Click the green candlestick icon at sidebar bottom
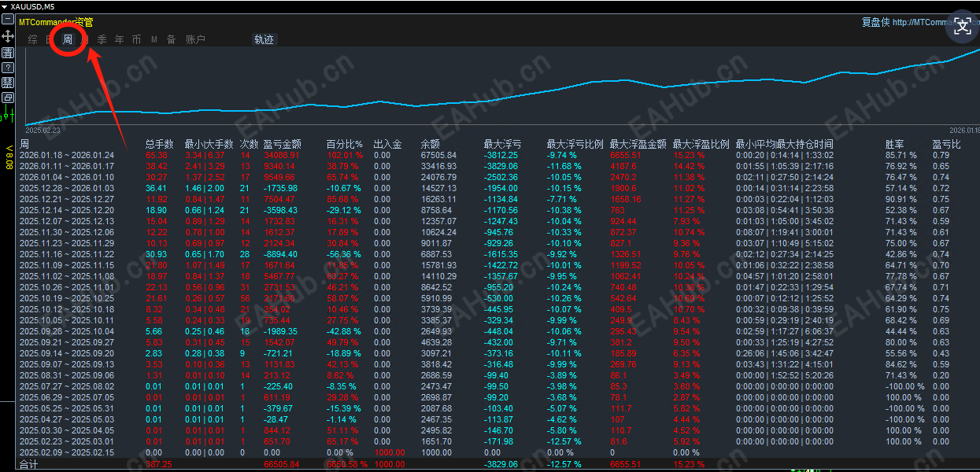 (x=8, y=116)
